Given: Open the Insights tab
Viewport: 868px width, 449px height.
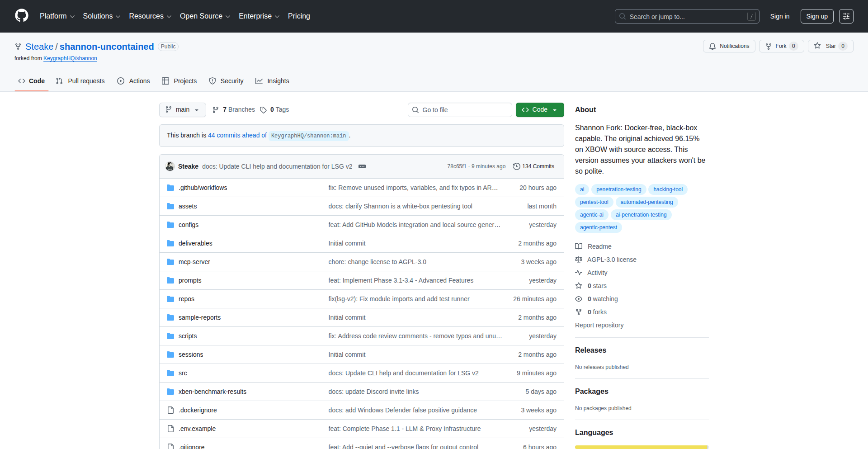Looking at the screenshot, I should pyautogui.click(x=272, y=81).
